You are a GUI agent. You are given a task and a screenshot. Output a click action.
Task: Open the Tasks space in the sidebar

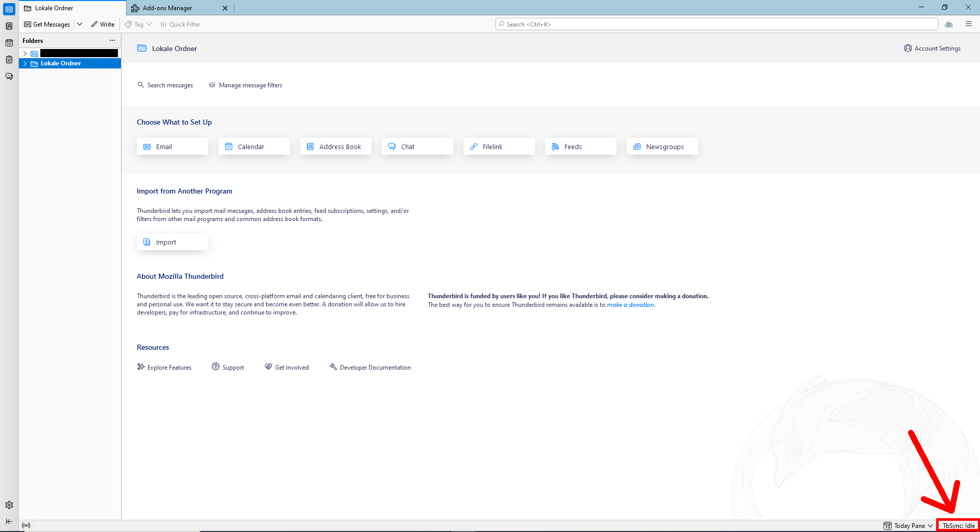(9, 60)
